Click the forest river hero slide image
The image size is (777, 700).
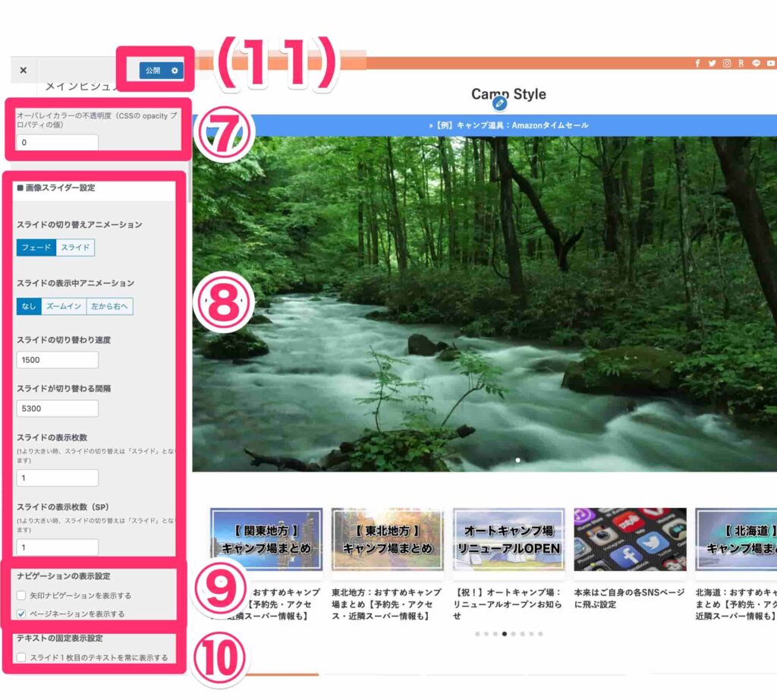(485, 304)
